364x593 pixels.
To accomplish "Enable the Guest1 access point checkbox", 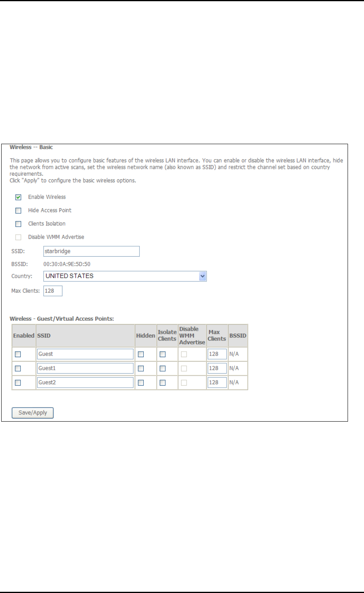I will (x=18, y=368).
